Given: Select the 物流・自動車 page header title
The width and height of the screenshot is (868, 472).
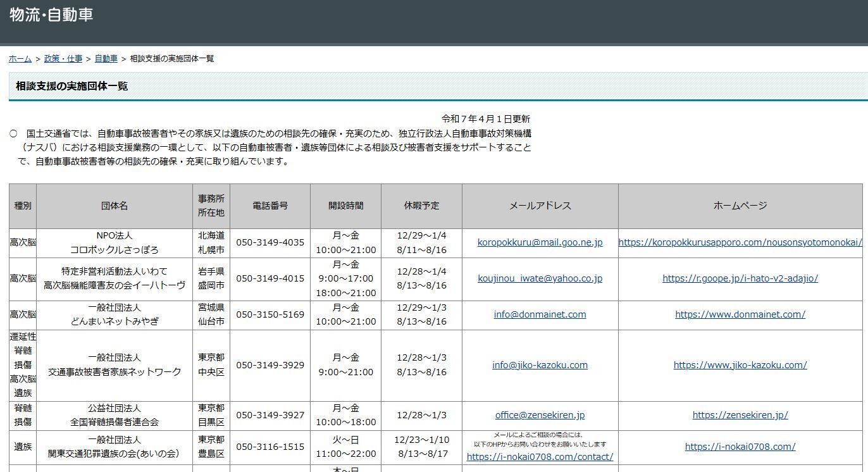Looking at the screenshot, I should coord(51,15).
